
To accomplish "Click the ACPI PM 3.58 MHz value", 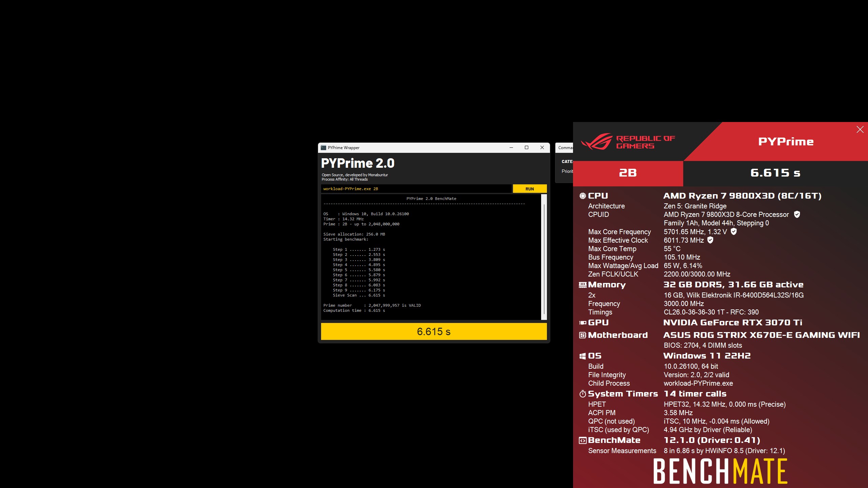I will click(x=678, y=413).
